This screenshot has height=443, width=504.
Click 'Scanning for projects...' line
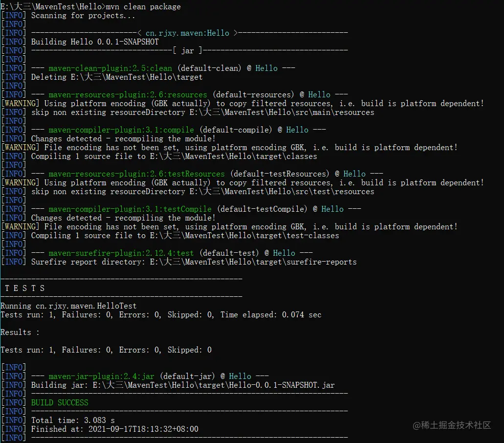[x=83, y=16]
